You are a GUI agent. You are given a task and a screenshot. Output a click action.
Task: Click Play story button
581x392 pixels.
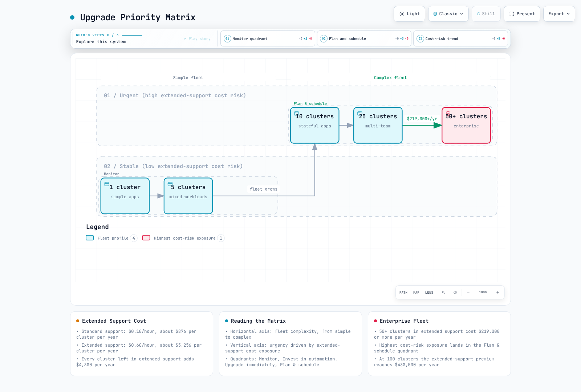point(198,39)
